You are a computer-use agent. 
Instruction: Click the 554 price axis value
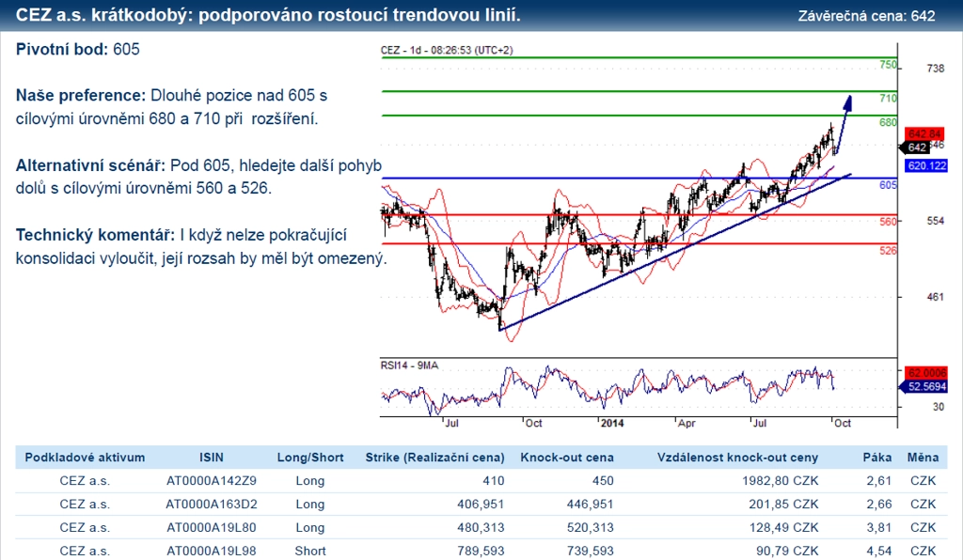(936, 221)
